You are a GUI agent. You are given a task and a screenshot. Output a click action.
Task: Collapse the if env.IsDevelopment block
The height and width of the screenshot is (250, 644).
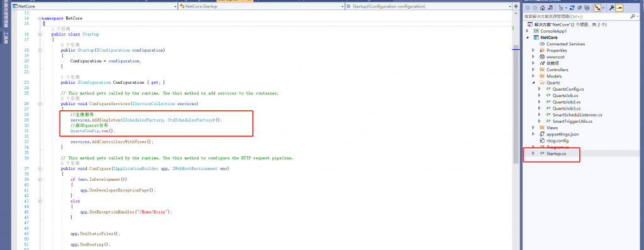pyautogui.click(x=40, y=179)
